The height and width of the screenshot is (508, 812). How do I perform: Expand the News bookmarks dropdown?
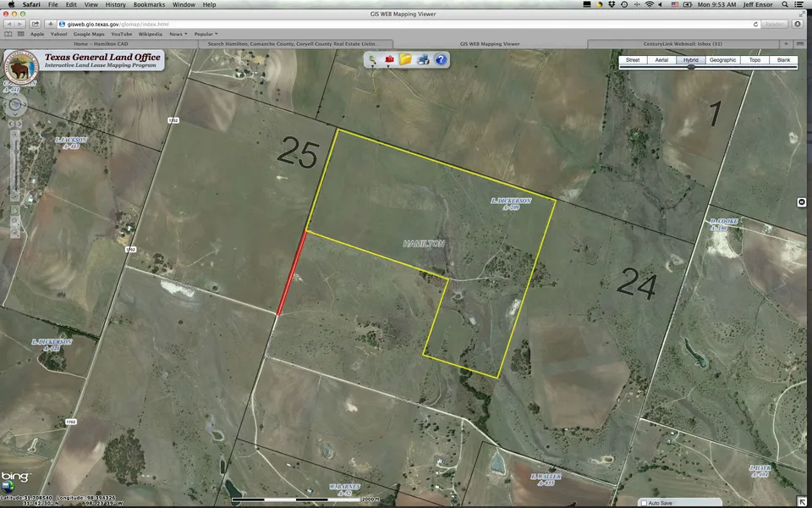178,35
